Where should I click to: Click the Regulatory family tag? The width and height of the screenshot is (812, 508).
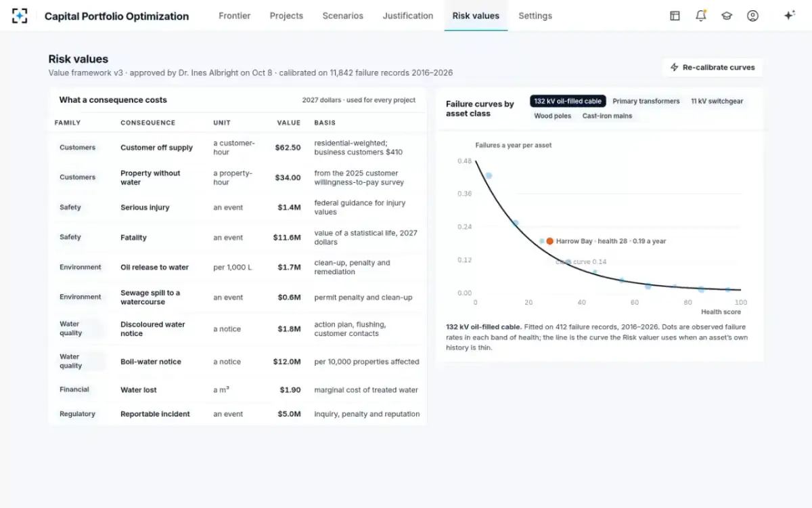coord(77,414)
